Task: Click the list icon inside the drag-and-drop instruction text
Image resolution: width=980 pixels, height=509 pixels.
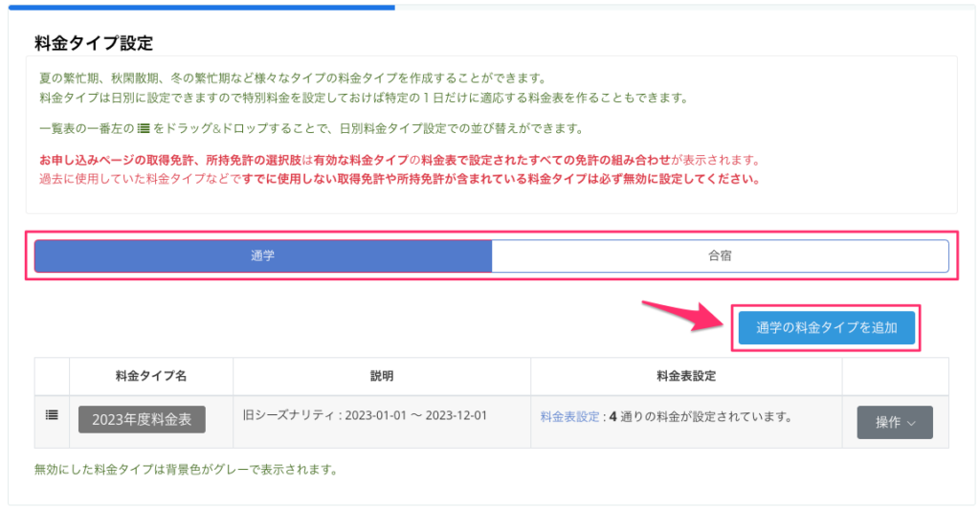Action: pyautogui.click(x=145, y=129)
